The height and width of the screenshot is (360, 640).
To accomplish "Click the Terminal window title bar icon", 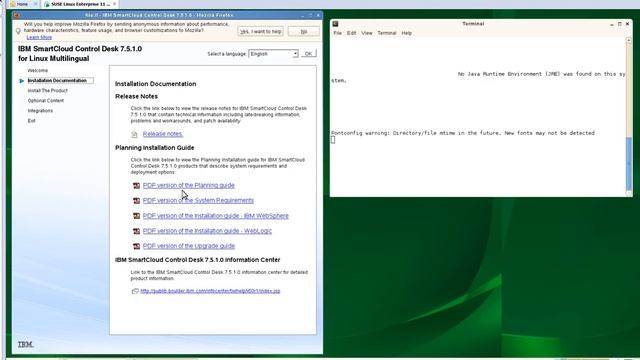I will pos(335,24).
